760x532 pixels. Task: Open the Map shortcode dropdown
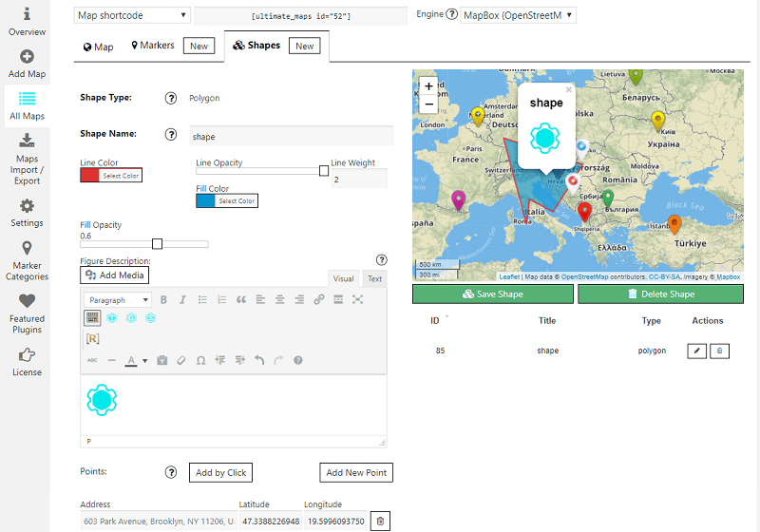tap(132, 15)
